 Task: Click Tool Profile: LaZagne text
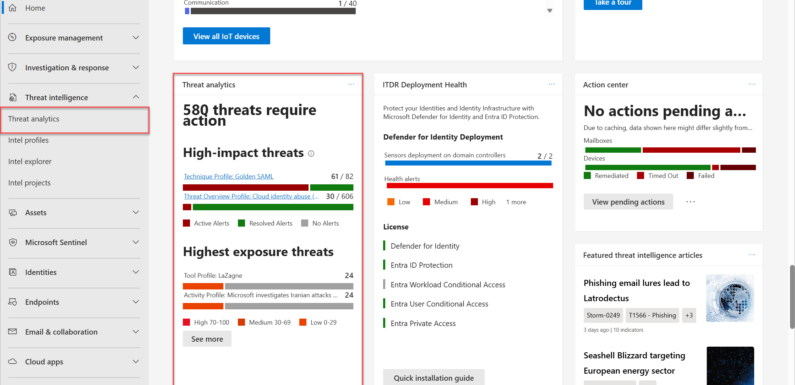[213, 275]
